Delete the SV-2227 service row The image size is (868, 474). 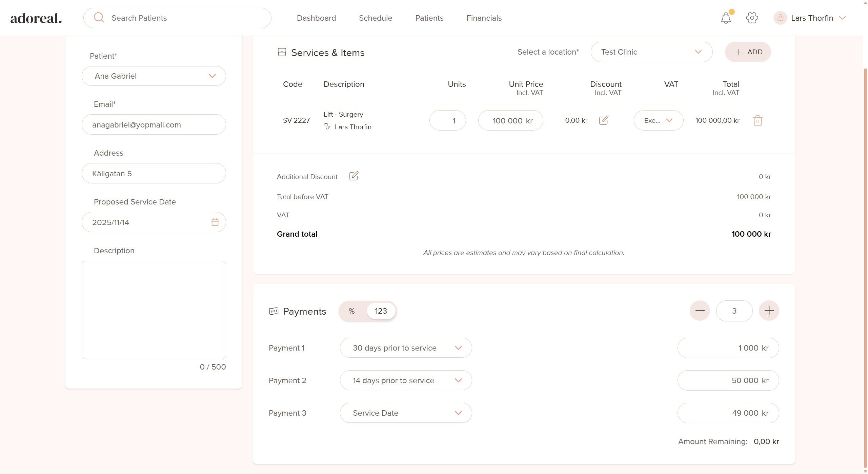point(758,121)
